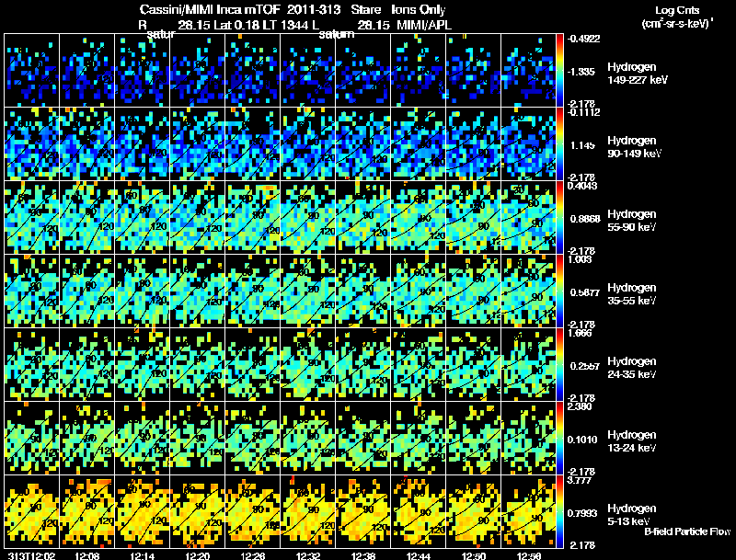Click the 0.1010 color scale value
Screen dimensions: 736x560
pos(582,440)
